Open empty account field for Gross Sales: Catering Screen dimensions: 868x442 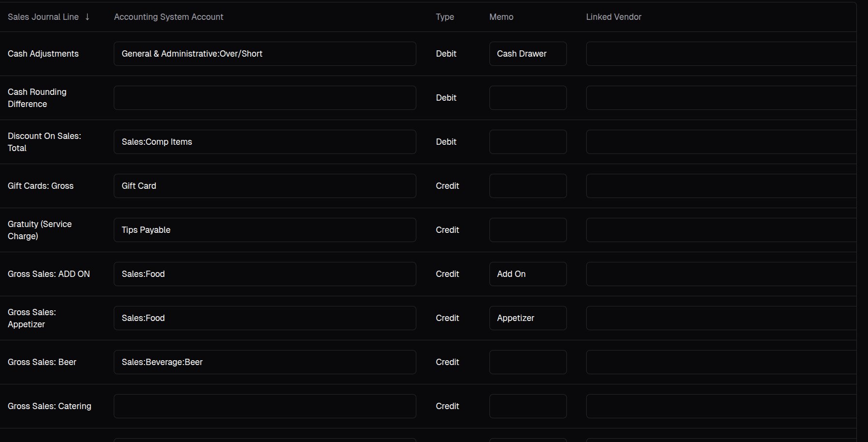pyautogui.click(x=265, y=406)
